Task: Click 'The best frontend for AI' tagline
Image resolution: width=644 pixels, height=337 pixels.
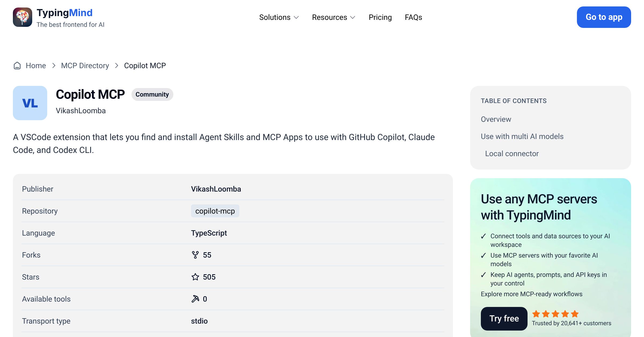Action: pyautogui.click(x=71, y=25)
